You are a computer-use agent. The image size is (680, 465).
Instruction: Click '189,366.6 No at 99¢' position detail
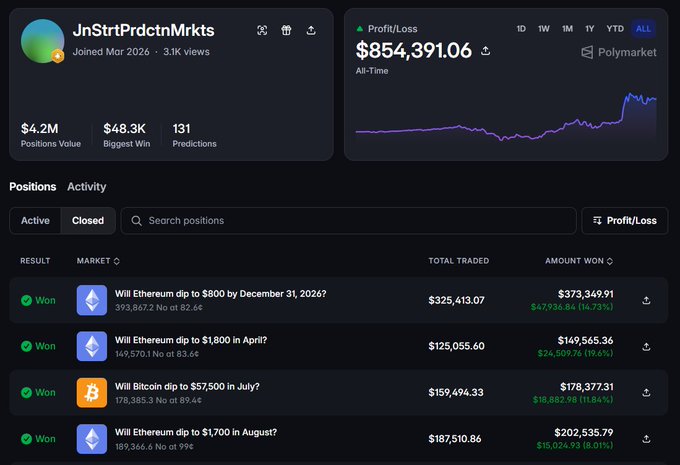[x=154, y=446]
